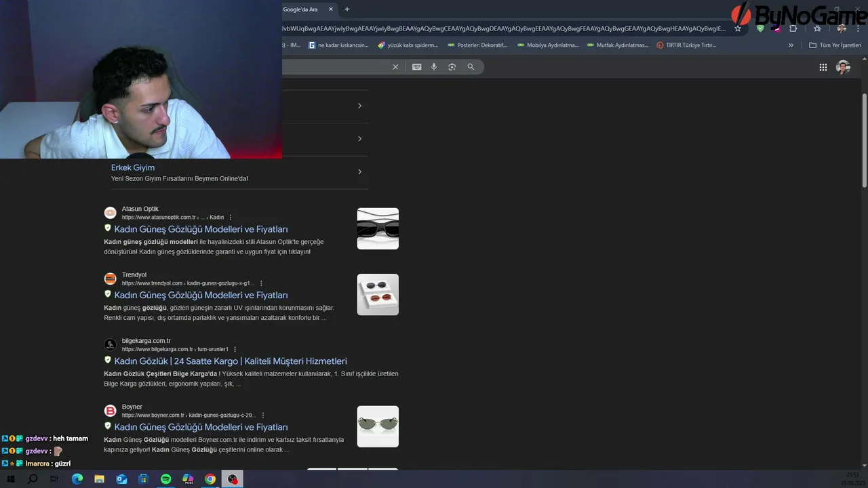Open the 'Posterler: Dekoratif...' bookmark
The image size is (868, 488).
477,45
